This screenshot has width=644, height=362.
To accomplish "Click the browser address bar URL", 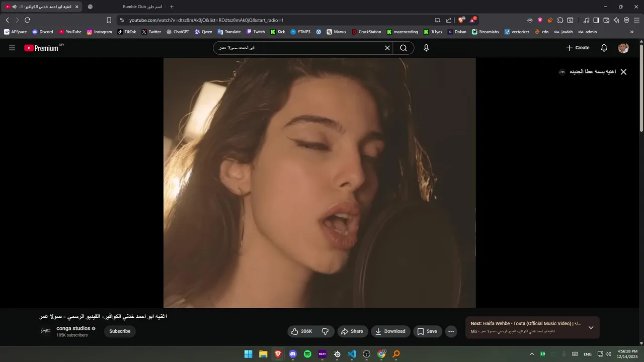I will 206,20.
